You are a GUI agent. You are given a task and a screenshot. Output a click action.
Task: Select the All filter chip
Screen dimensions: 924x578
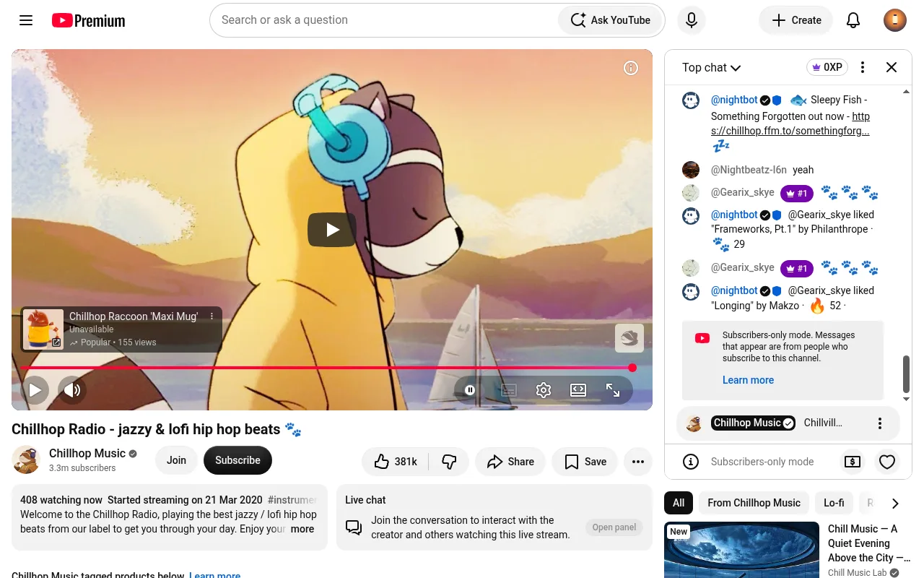(x=679, y=503)
